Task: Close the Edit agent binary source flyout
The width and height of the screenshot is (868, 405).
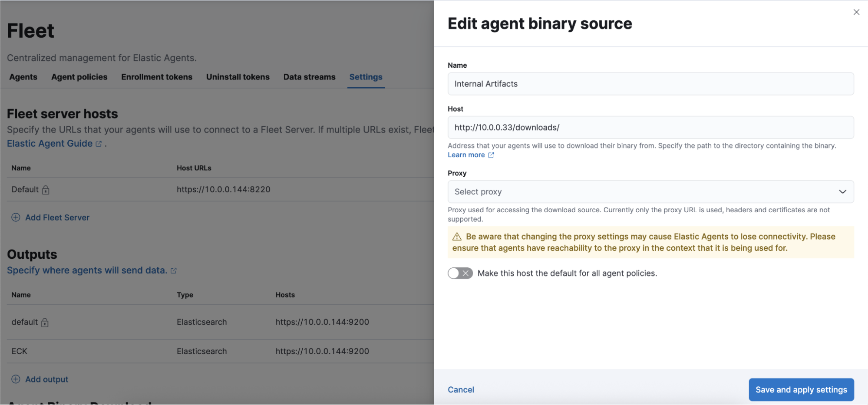Action: [x=856, y=12]
